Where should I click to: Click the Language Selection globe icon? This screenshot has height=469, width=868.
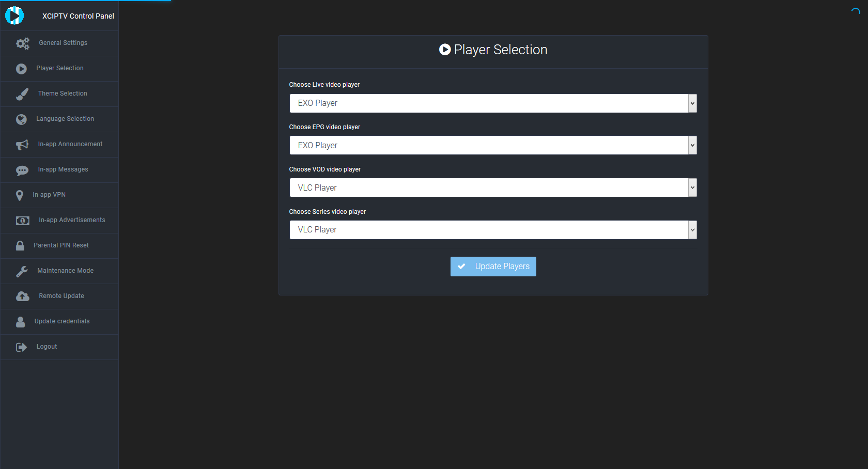point(21,119)
